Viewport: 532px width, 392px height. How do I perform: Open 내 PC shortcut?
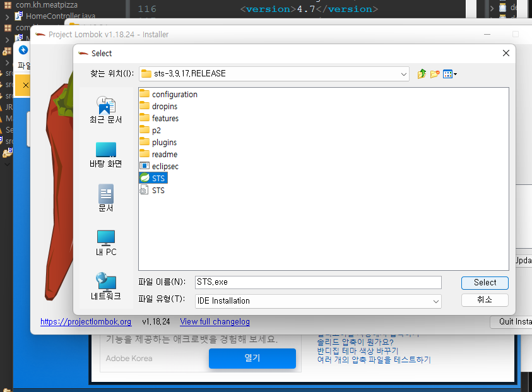coord(106,243)
